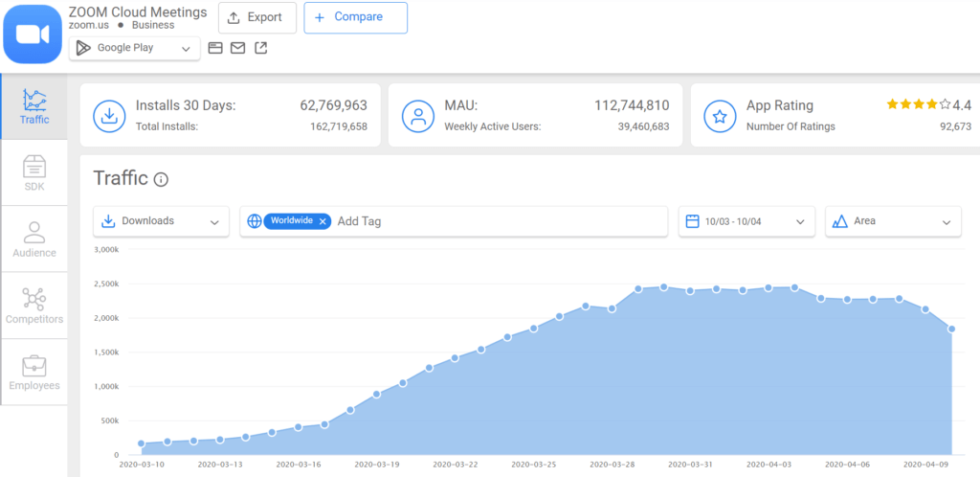Click the zoom.us domain text
The height and width of the screenshot is (477, 980).
point(88,25)
